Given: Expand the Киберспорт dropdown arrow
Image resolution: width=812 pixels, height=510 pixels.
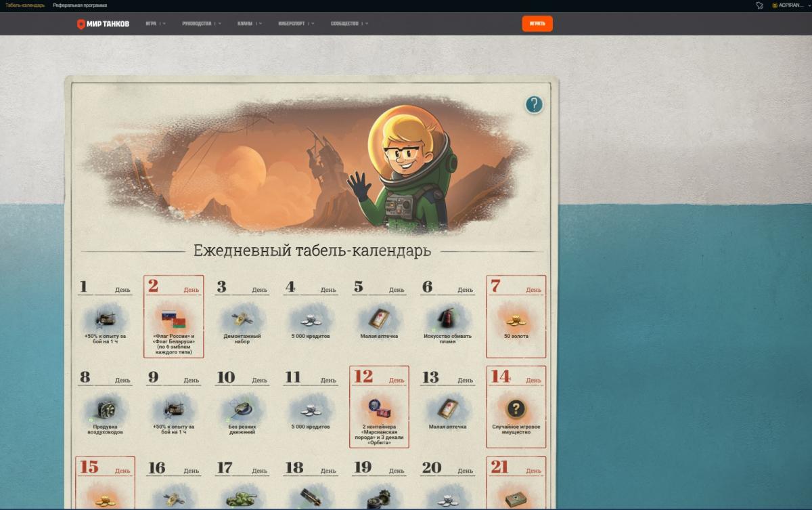Looking at the screenshot, I should tap(313, 24).
